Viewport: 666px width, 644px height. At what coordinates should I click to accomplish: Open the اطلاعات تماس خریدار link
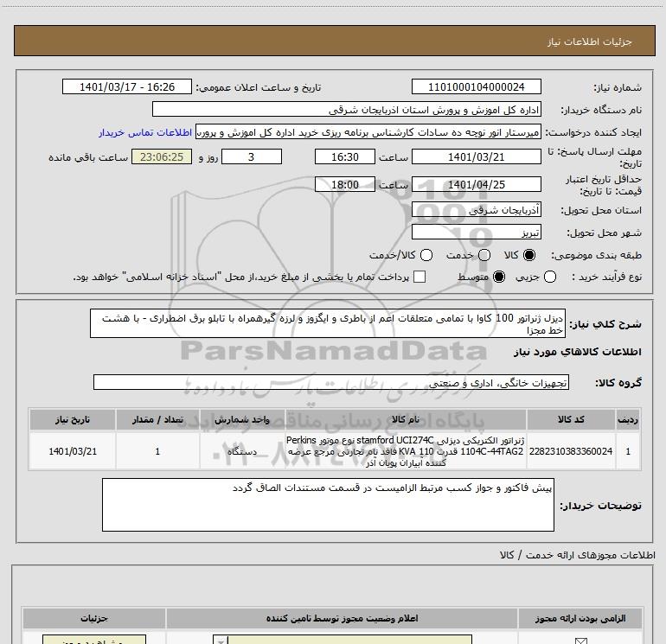pyautogui.click(x=145, y=132)
